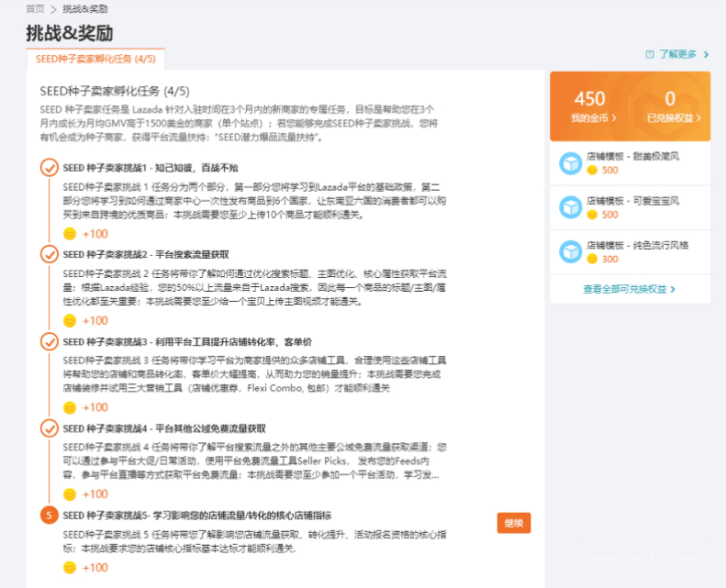
Task: Click the gold coin icon under challenge 2
Action: (x=70, y=320)
